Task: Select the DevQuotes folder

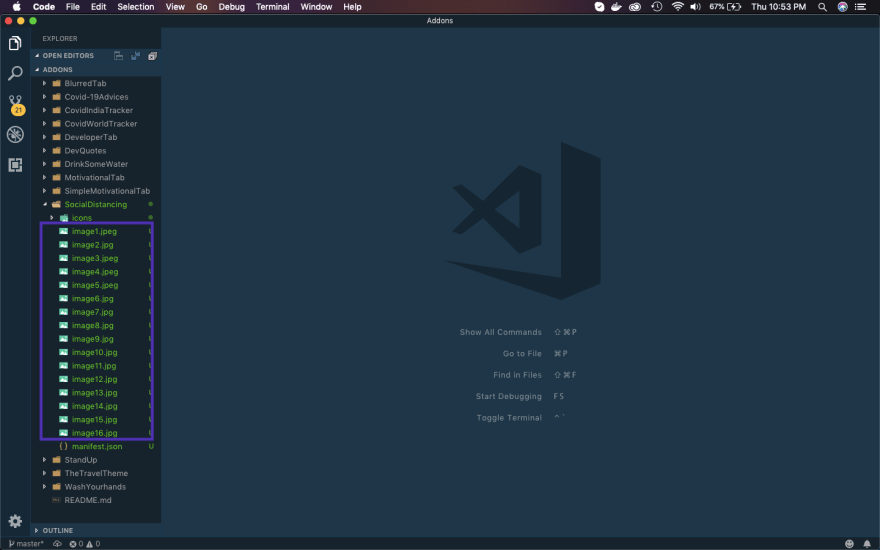Action: [x=85, y=150]
